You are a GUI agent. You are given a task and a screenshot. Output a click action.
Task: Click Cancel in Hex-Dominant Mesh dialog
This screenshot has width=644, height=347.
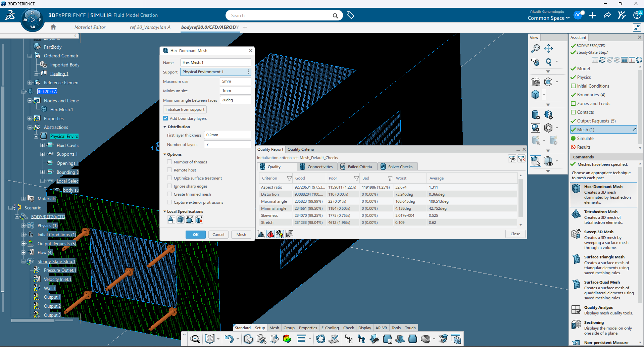click(x=218, y=235)
